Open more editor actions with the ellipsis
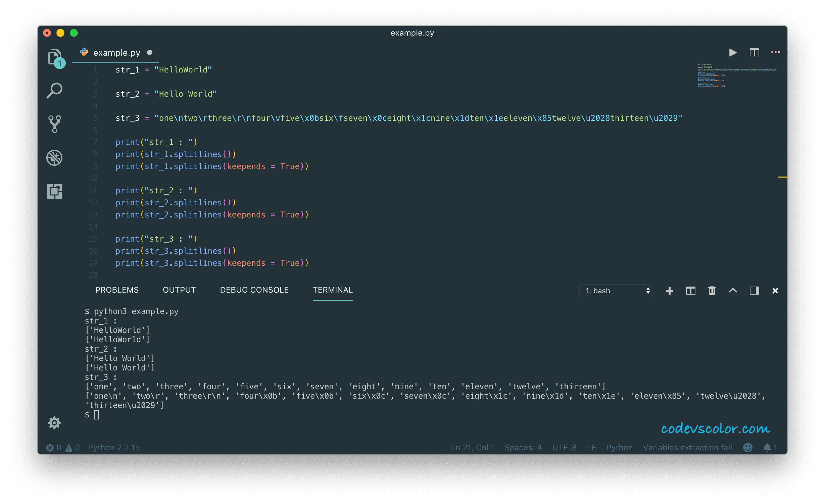Screen dimensions: 825x504 776,52
